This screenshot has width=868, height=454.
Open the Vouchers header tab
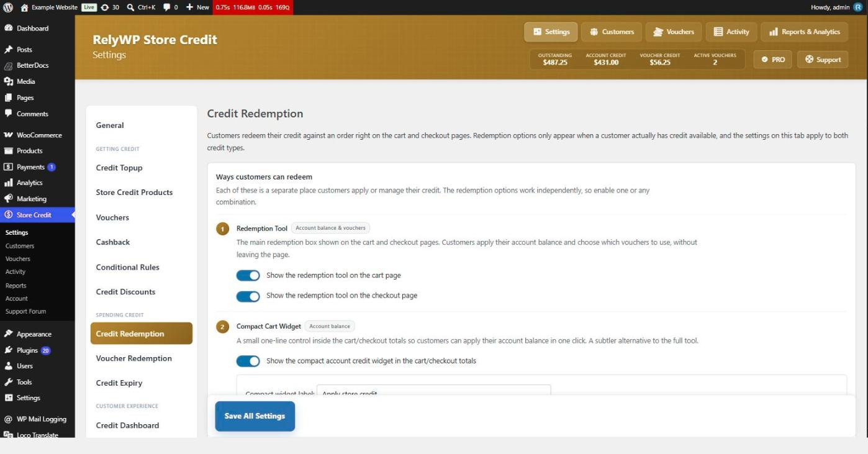coord(674,32)
